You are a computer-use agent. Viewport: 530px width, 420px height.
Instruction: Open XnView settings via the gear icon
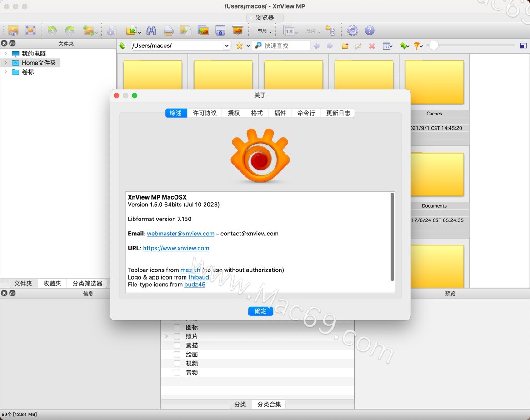click(352, 30)
